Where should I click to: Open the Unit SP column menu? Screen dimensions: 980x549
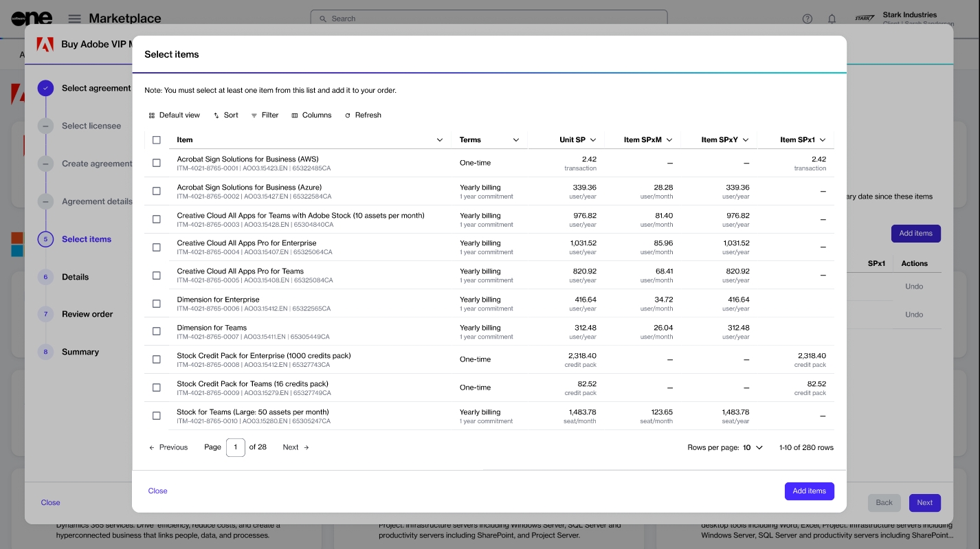(x=593, y=140)
